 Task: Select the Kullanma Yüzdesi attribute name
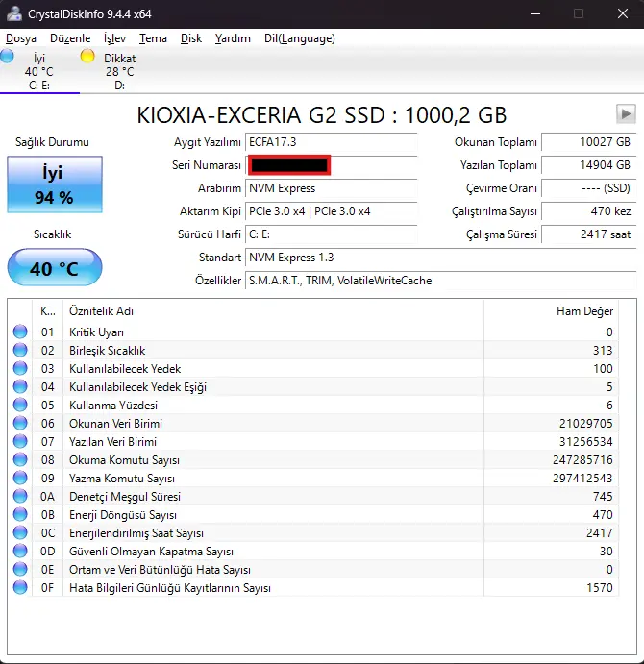pos(113,405)
